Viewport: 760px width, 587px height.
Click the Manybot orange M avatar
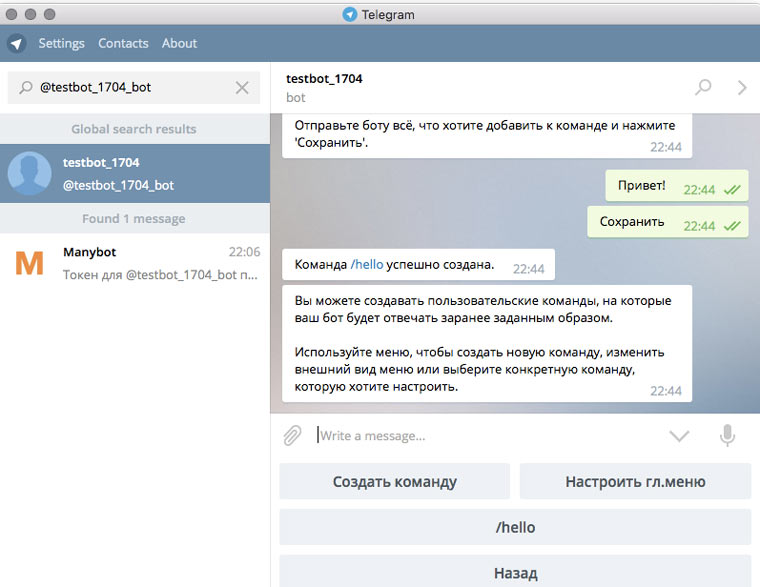coord(30,263)
